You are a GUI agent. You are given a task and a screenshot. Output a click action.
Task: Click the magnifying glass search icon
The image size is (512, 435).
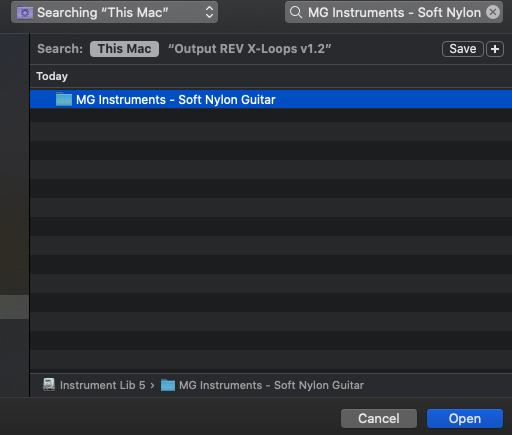296,12
